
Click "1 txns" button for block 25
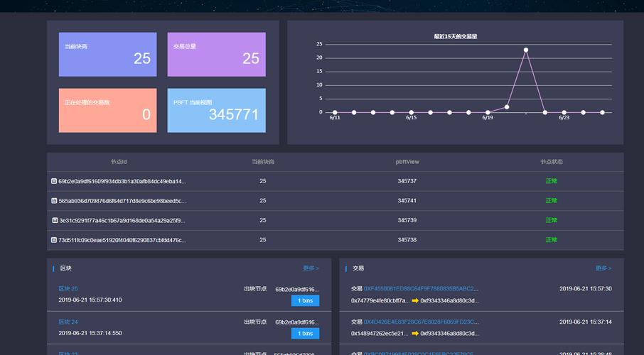(305, 301)
